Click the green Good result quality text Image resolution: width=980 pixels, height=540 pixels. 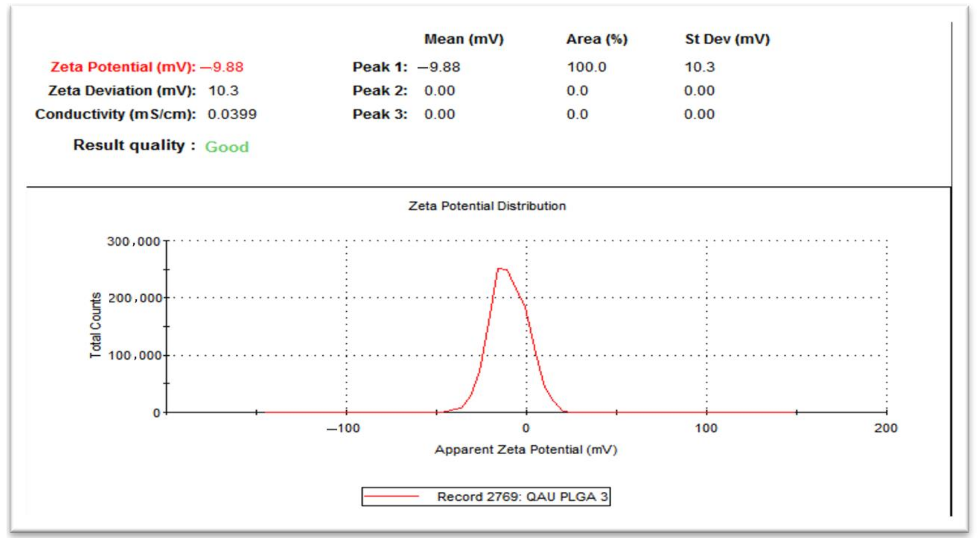coord(227,147)
